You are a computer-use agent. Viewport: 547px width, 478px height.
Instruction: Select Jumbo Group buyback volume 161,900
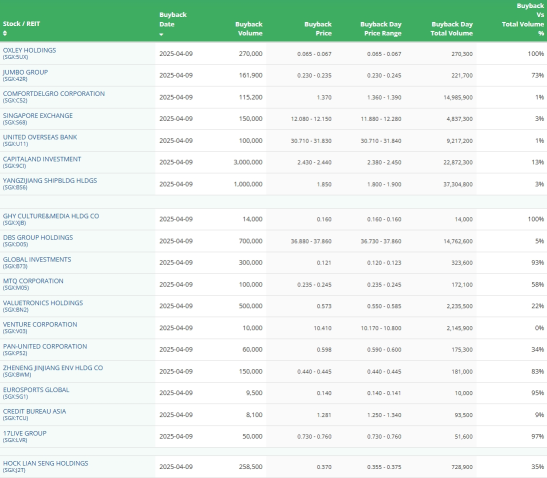[x=250, y=75]
